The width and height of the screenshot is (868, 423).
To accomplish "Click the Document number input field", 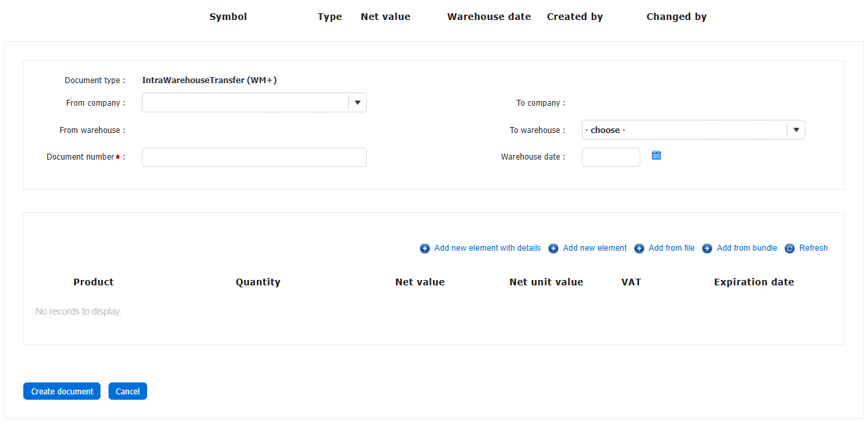I will [x=254, y=157].
